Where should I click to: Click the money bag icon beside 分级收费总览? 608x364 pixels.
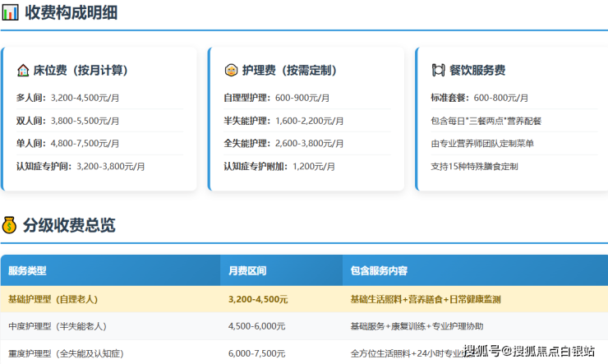10,224
